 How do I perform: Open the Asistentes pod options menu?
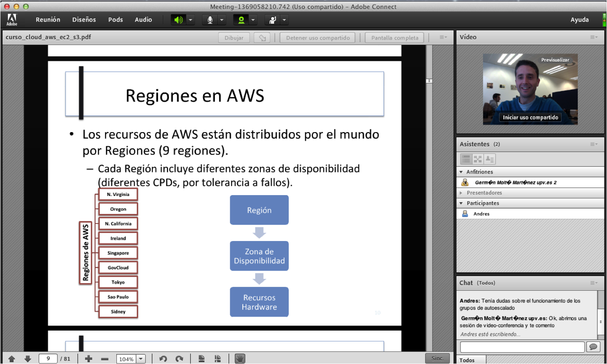[594, 144]
